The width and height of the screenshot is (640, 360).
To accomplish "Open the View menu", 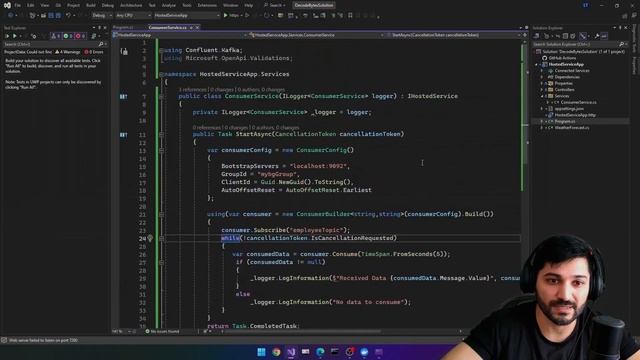I will click(44, 5).
